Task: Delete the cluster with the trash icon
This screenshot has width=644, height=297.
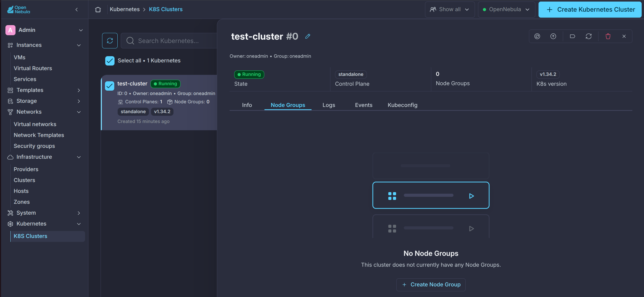Action: pyautogui.click(x=608, y=36)
